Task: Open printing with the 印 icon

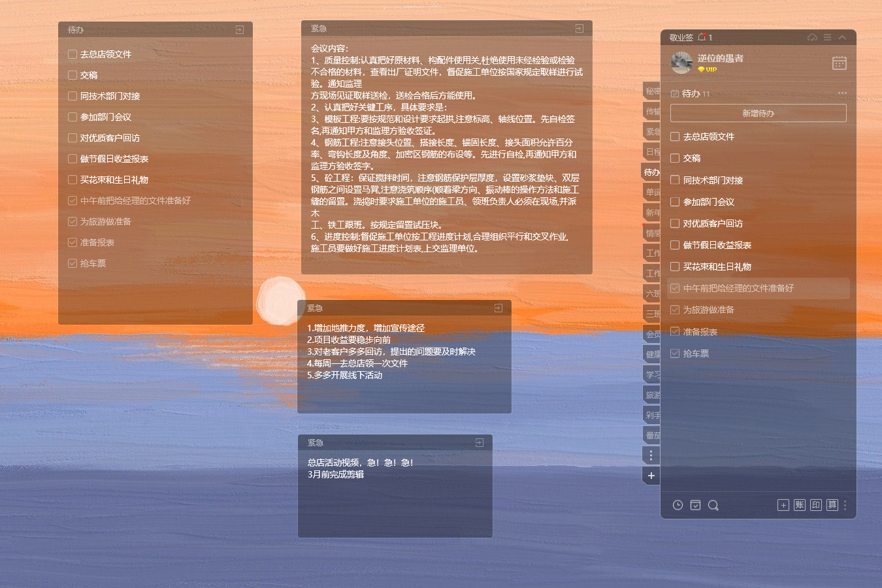Action: click(815, 505)
